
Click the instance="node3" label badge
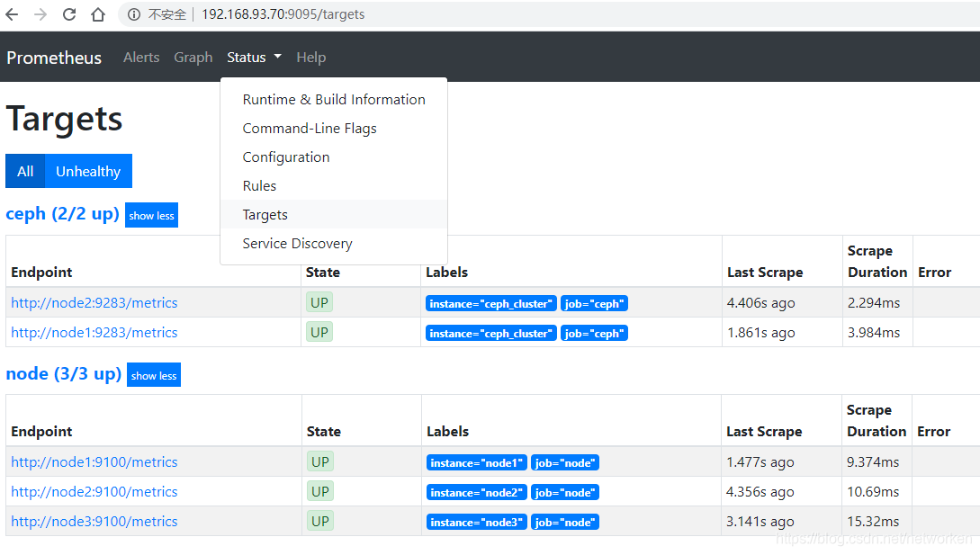pos(477,523)
